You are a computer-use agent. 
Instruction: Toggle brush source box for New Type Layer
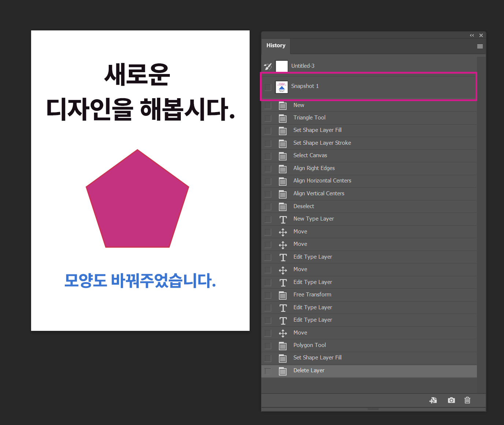pos(268,219)
